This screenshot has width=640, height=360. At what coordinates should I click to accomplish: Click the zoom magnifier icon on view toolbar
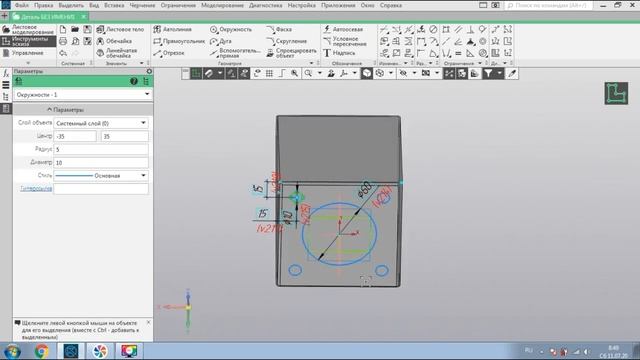(308, 73)
